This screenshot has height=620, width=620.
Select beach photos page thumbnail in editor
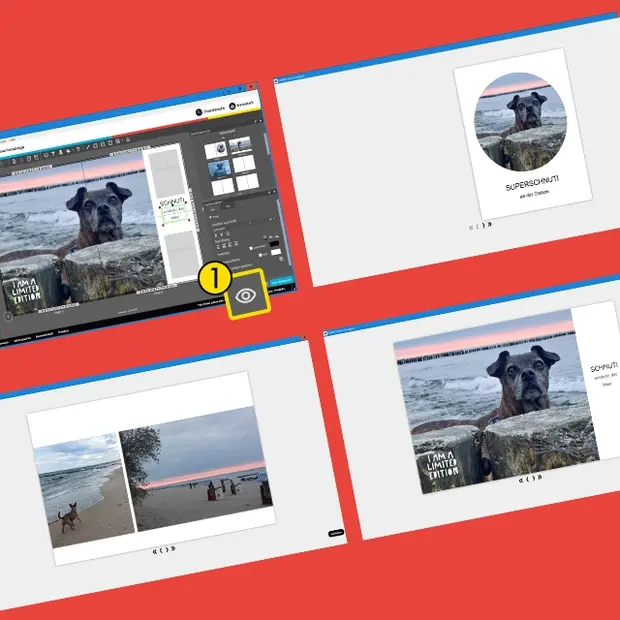click(240, 145)
